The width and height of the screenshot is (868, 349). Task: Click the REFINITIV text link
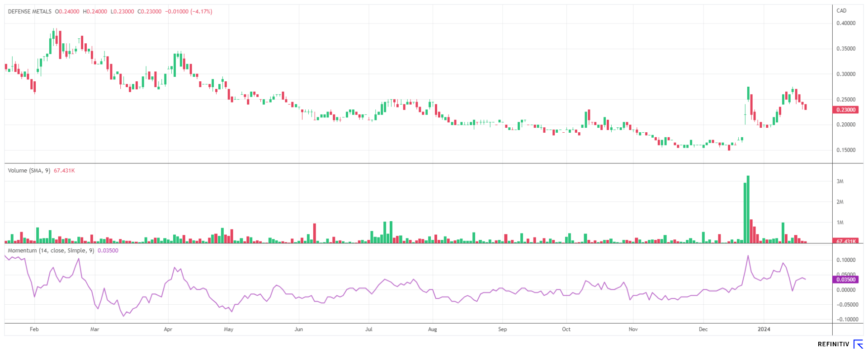[x=833, y=344]
